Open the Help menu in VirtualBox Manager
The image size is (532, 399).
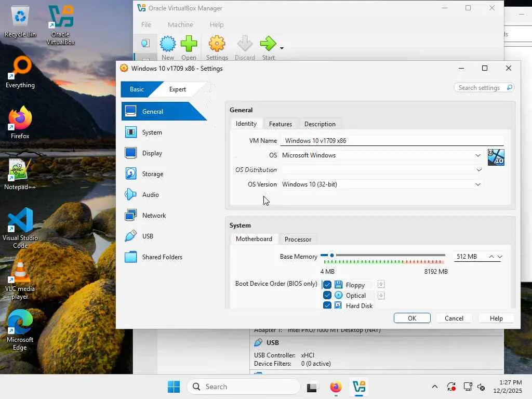point(217,24)
